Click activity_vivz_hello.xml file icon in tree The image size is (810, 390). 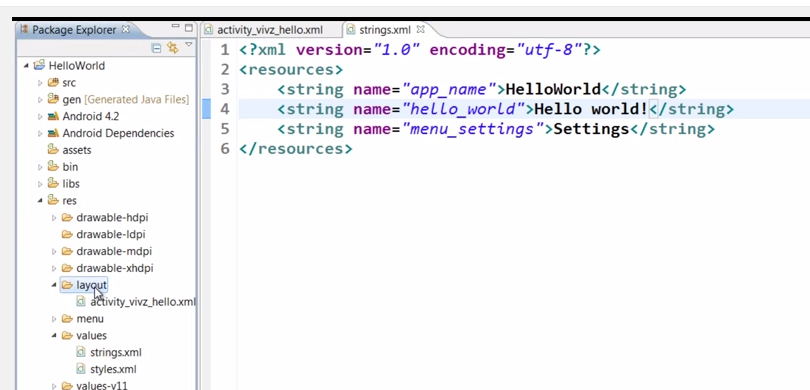click(81, 301)
